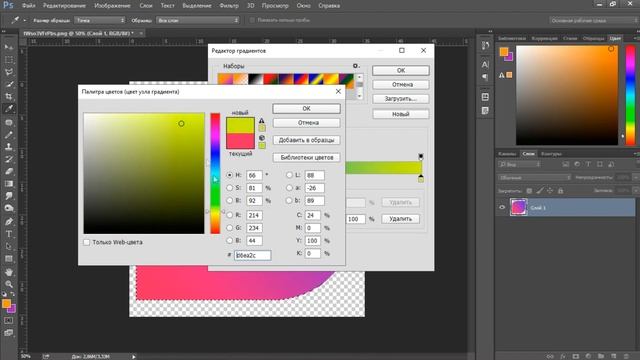
Task: Select the Rectangular Marquee tool
Action: 9,60
